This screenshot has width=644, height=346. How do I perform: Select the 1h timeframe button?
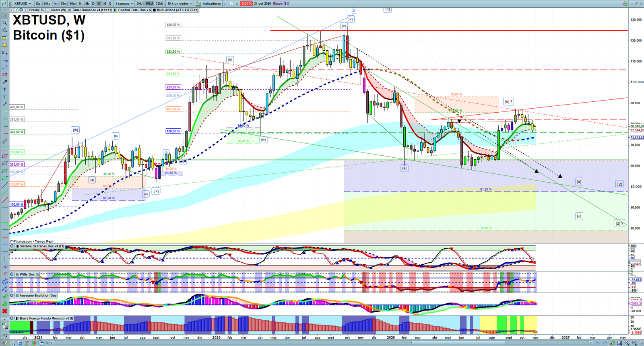pos(80,4)
